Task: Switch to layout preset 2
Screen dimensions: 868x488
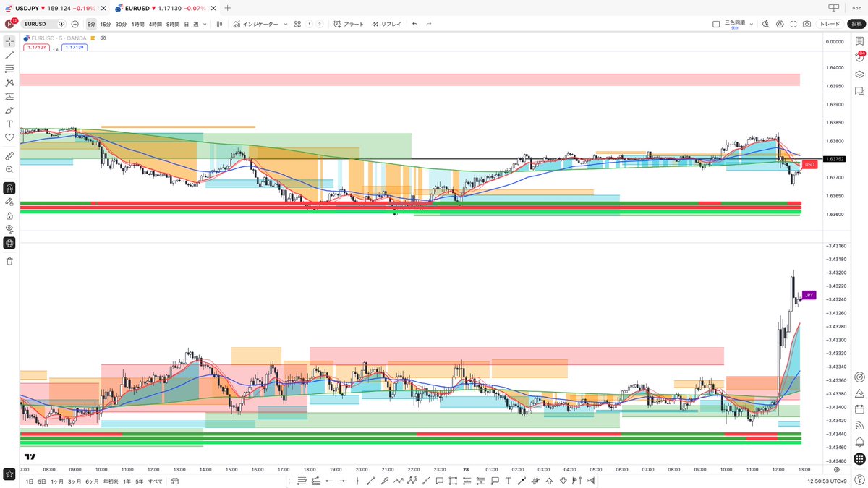Action: [x=320, y=24]
